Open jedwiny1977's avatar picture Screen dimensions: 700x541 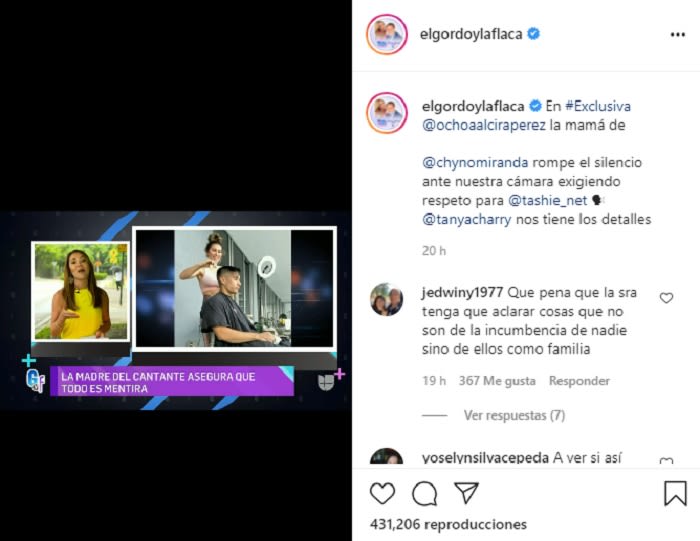tap(387, 299)
